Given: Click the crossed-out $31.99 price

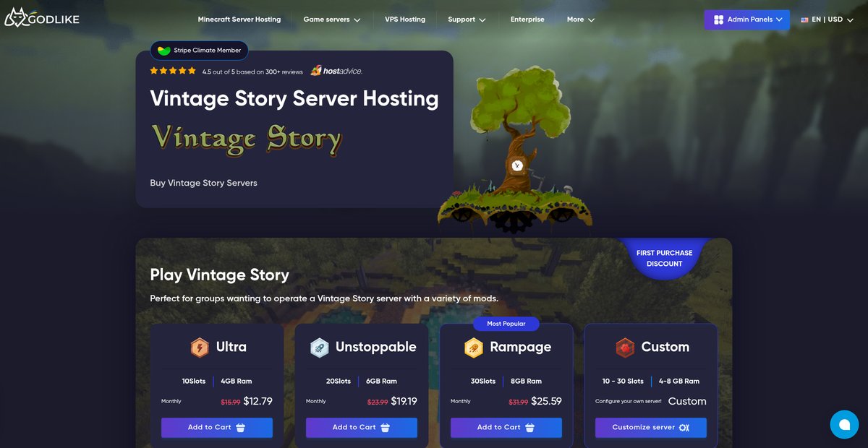Looking at the screenshot, I should (x=519, y=402).
